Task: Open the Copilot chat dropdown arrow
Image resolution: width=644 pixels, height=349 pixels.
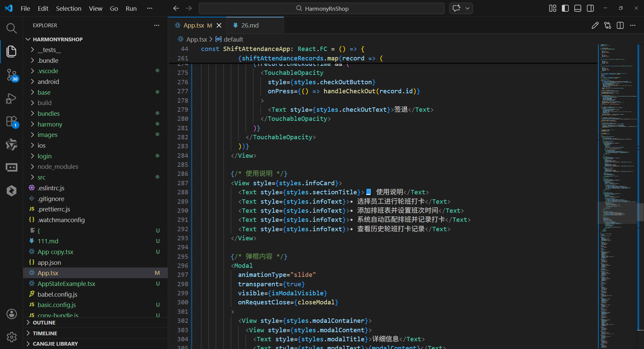Action: point(468,8)
